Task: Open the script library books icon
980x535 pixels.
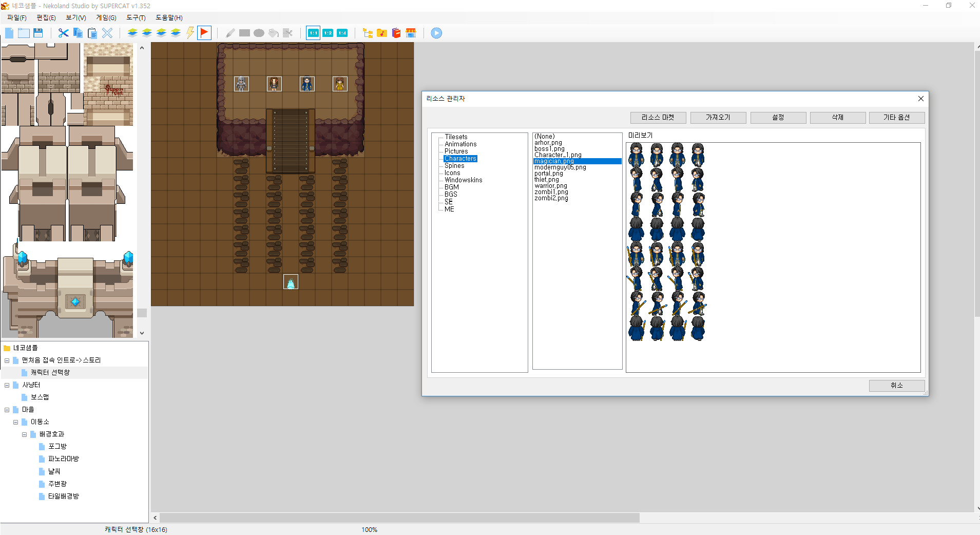Action: (x=396, y=33)
